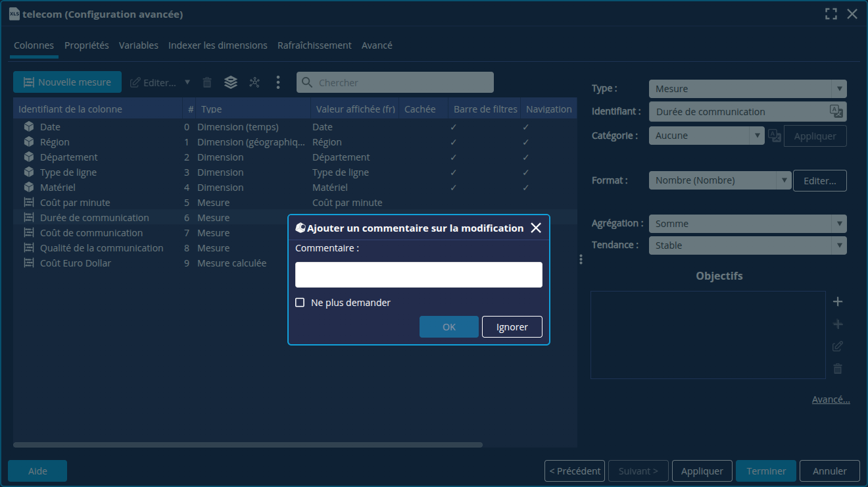This screenshot has height=487, width=868.
Task: Switch to the Propriétés tab
Action: click(87, 45)
